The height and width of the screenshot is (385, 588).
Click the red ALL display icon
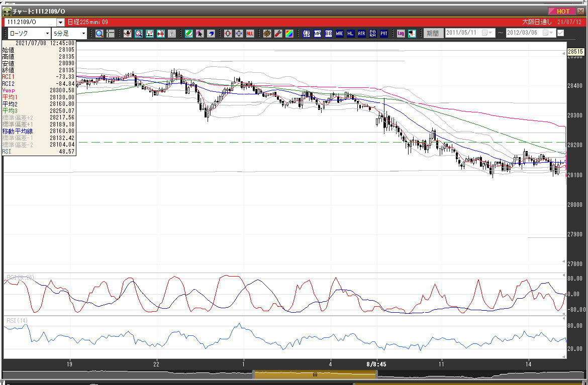coord(250,34)
